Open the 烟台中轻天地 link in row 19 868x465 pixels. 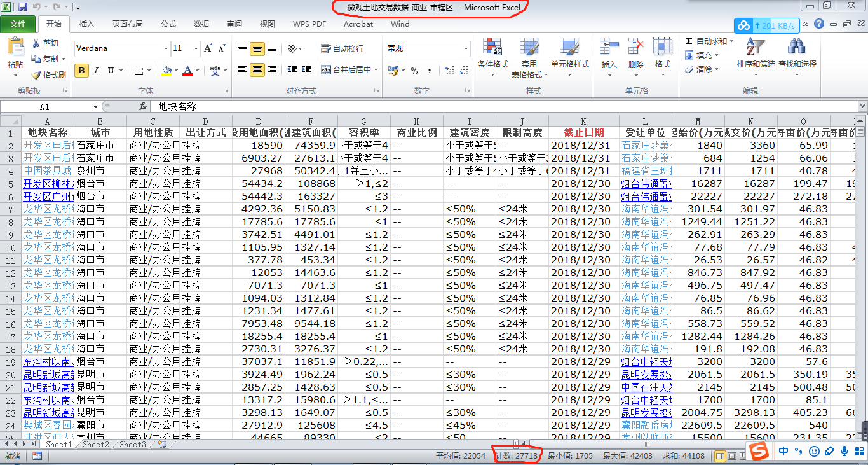click(x=646, y=361)
